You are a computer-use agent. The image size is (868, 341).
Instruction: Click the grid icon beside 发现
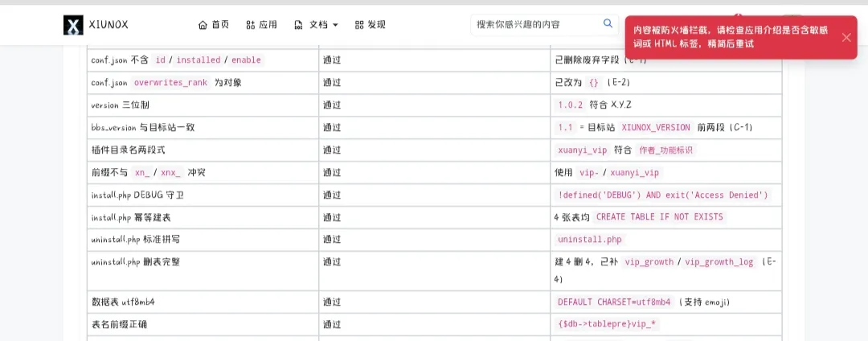pos(359,25)
